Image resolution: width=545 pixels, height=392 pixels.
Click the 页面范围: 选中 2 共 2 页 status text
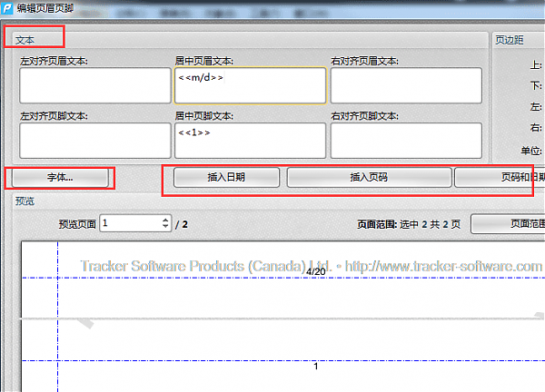(x=409, y=224)
